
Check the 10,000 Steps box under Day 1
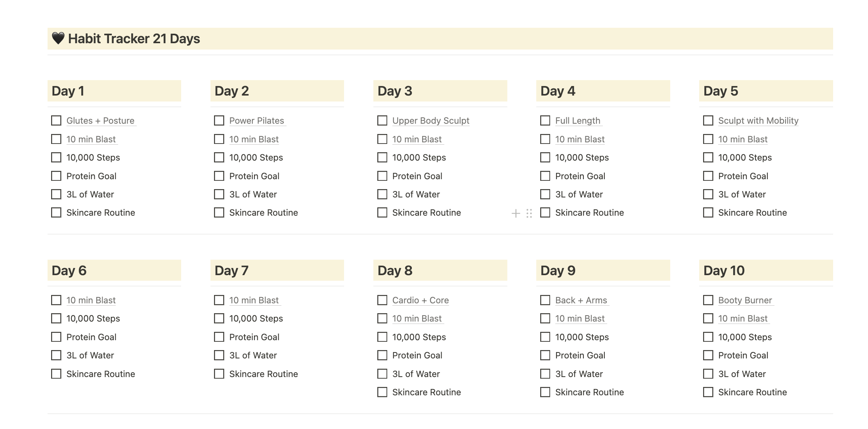pyautogui.click(x=55, y=157)
